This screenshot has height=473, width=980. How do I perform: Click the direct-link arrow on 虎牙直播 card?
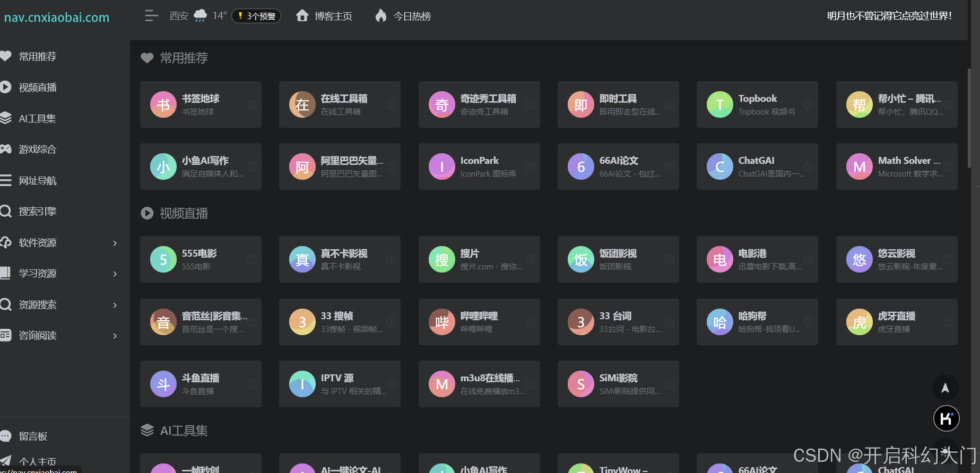click(x=948, y=322)
